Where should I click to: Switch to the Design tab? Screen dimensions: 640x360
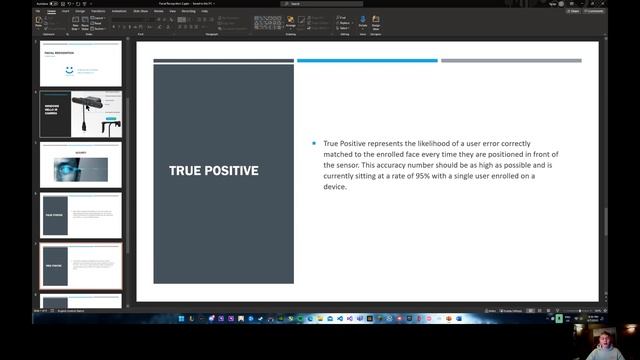click(x=80, y=11)
